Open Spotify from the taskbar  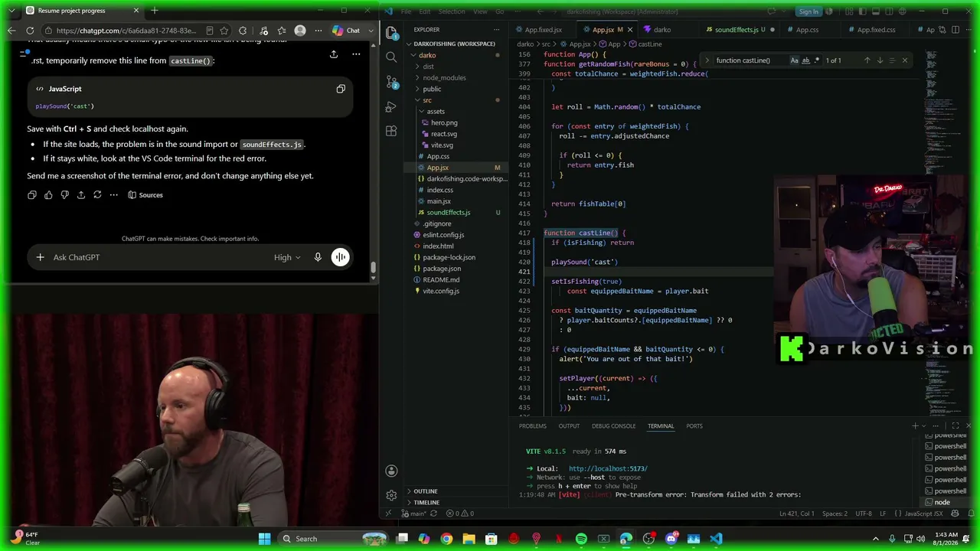coord(581,539)
